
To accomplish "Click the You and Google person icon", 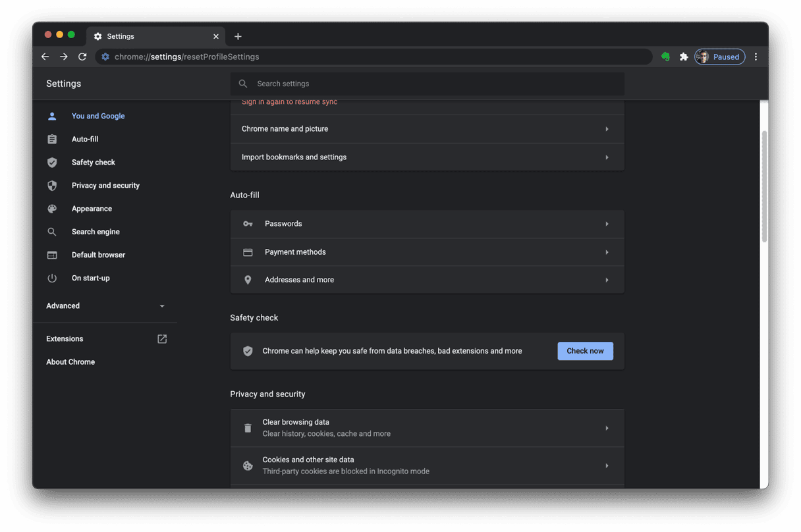I will click(52, 116).
